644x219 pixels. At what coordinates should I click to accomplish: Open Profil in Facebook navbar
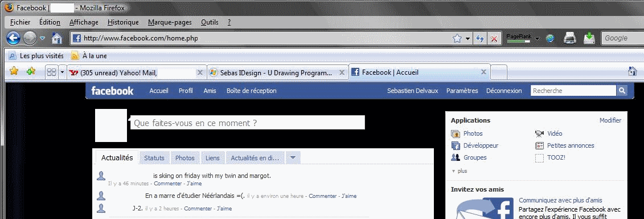[x=186, y=91]
